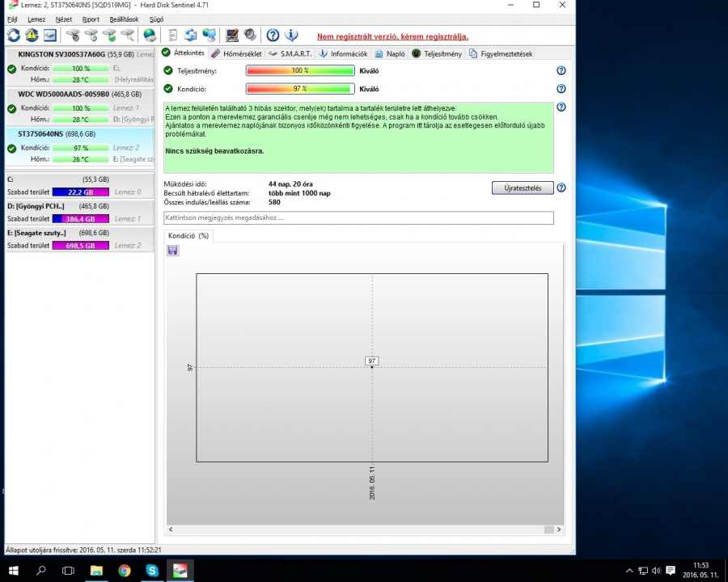Click the send report arrows icon
The image size is (728, 582).
click(x=190, y=36)
